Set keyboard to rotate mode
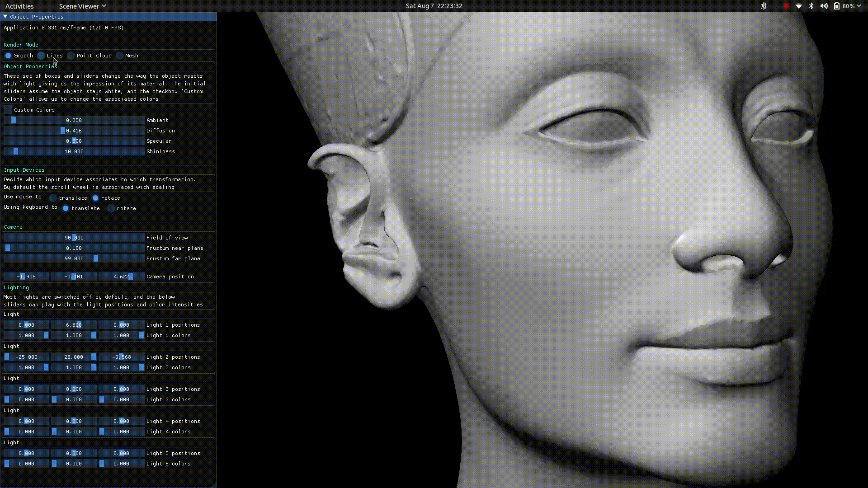 pos(111,208)
